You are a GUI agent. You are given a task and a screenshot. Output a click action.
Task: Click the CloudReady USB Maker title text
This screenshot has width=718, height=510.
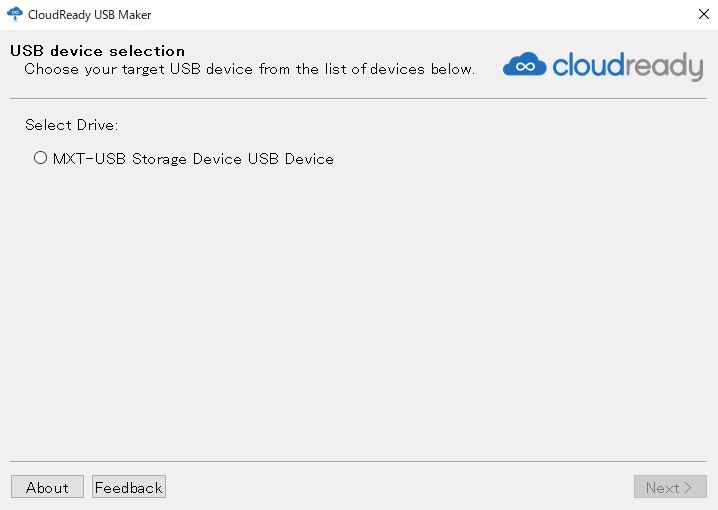[90, 15]
